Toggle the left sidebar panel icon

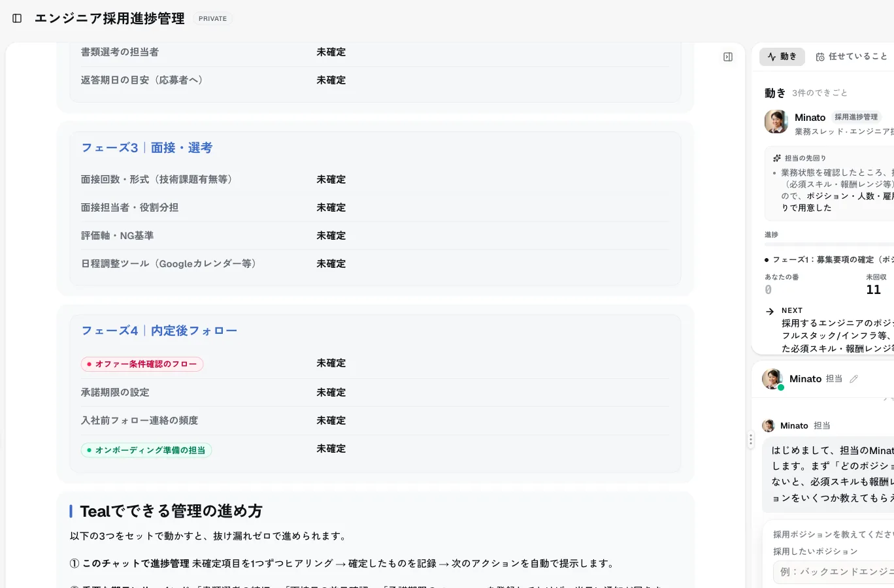(x=17, y=18)
